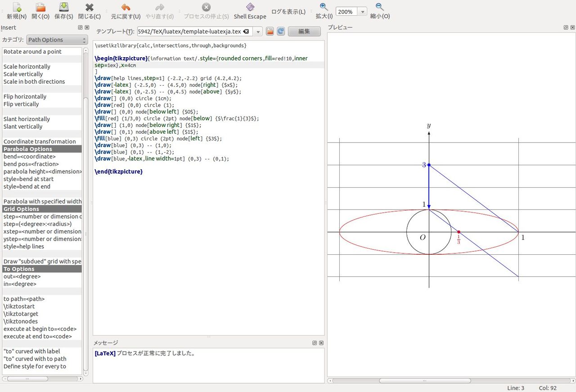The width and height of the screenshot is (576, 392).
Task: Open a file with 開く(O)
Action: [x=40, y=11]
